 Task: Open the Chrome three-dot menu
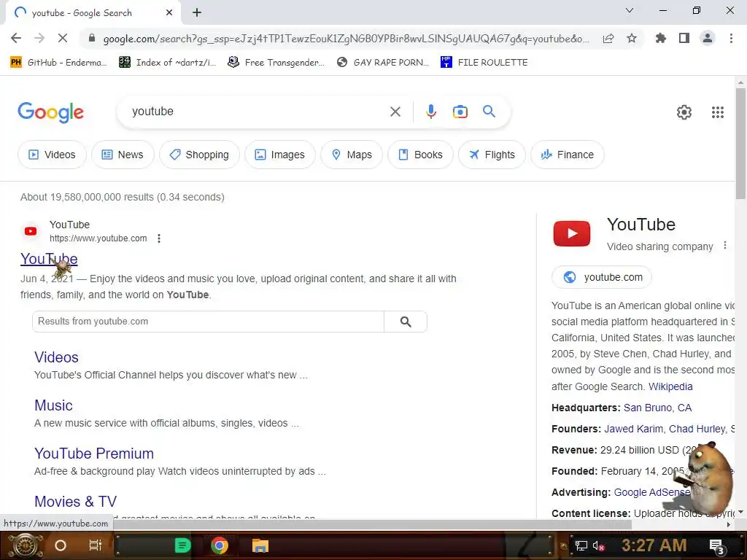tap(731, 38)
